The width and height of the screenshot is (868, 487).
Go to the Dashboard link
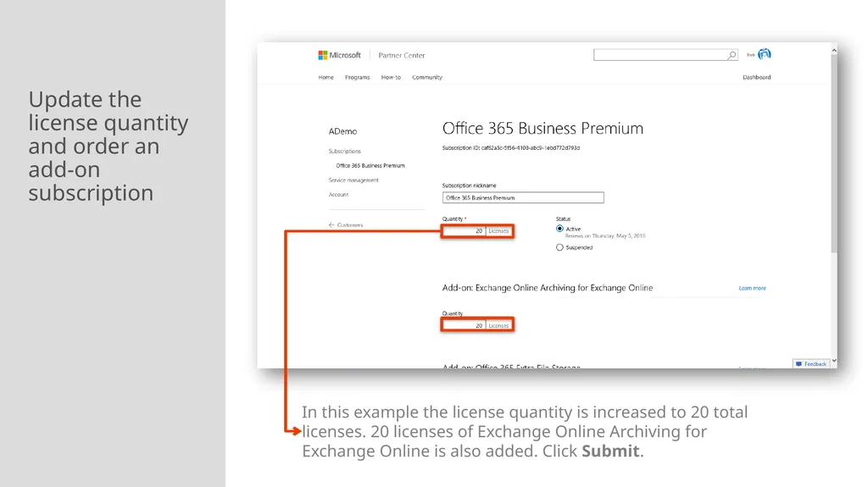757,77
